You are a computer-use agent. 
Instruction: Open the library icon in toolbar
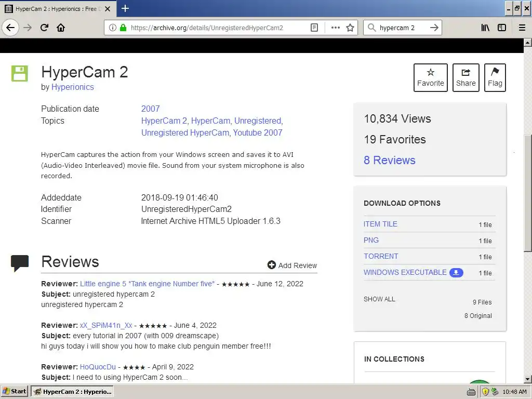(485, 28)
